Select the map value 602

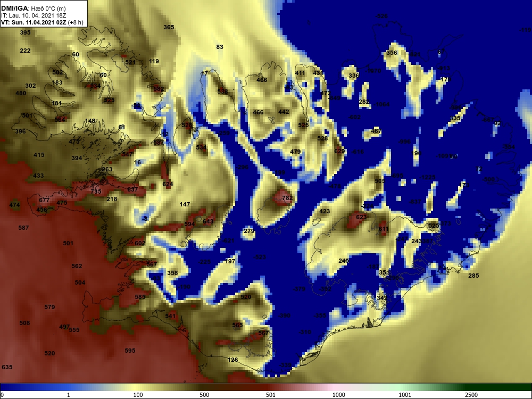point(140,243)
